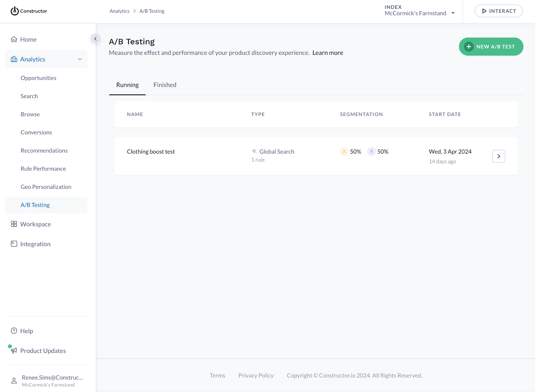Collapse the sidebar with the left chevron
The image size is (535, 392).
pos(96,38)
